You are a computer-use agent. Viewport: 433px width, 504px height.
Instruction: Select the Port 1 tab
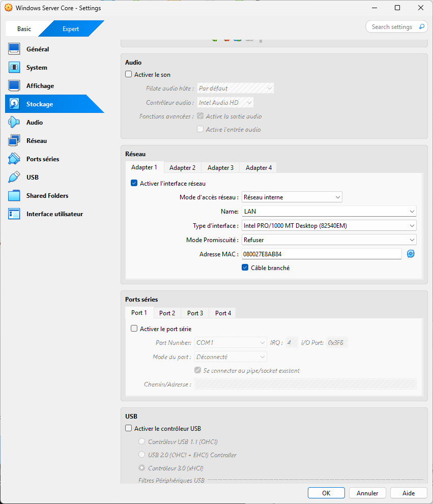click(x=139, y=312)
